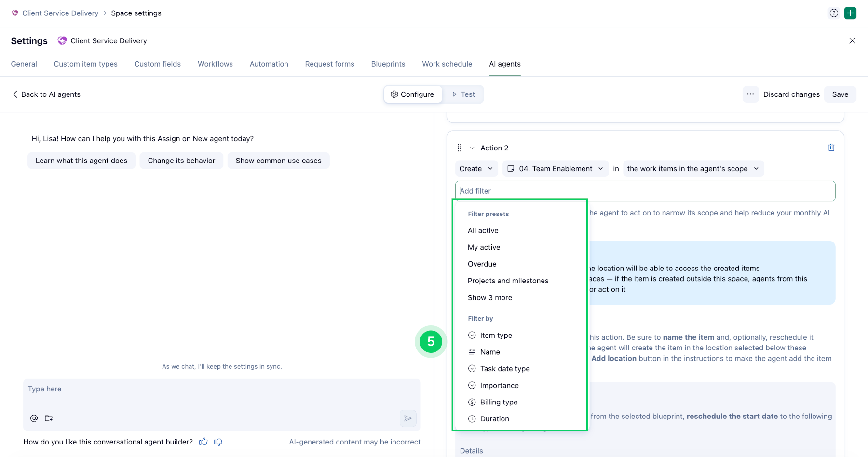
Task: Select the My active filter preset
Action: pyautogui.click(x=484, y=247)
